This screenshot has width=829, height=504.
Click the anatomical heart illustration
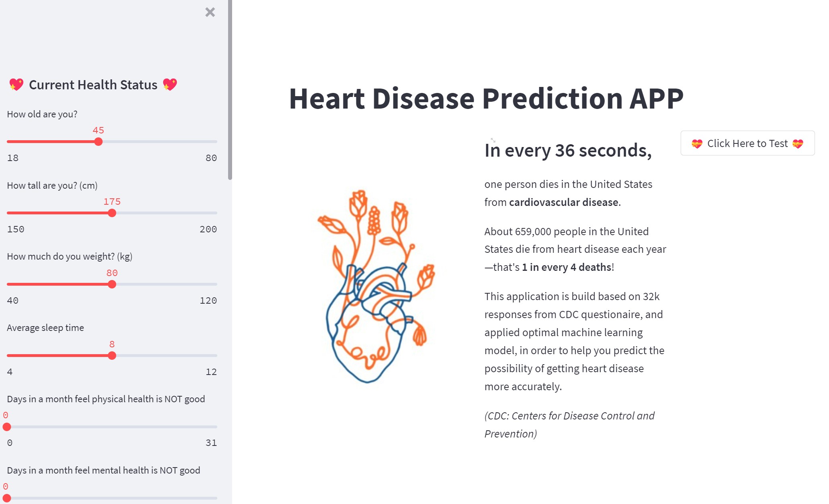[x=376, y=286]
